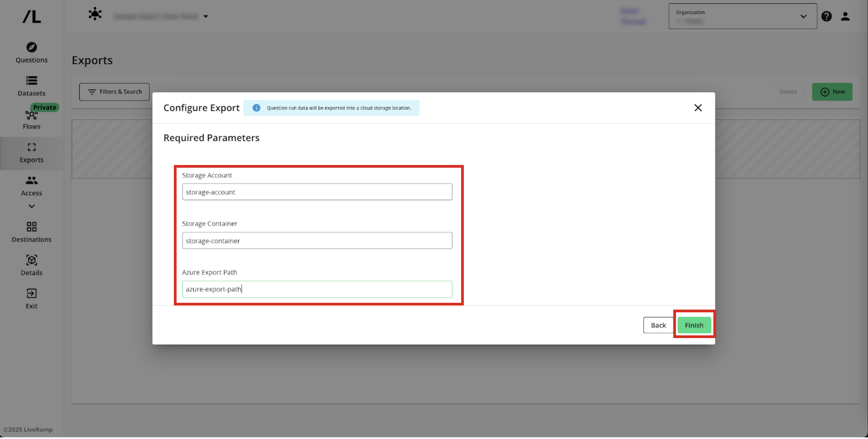The width and height of the screenshot is (868, 439).
Task: Open the clean room name dropdown arrow
Action: (x=206, y=16)
